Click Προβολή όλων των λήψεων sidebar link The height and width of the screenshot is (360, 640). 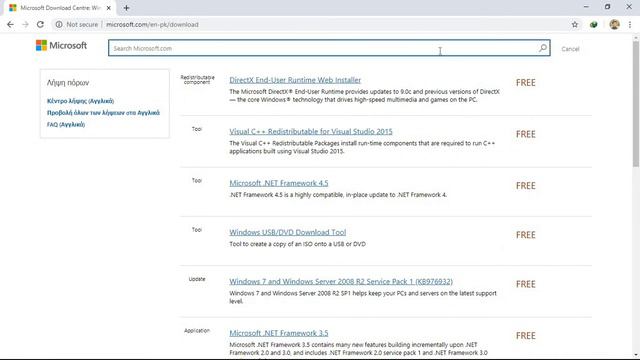[103, 113]
